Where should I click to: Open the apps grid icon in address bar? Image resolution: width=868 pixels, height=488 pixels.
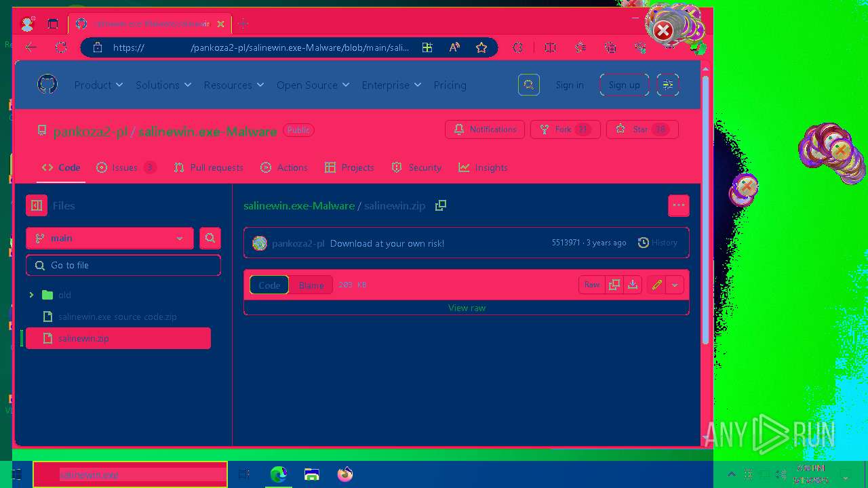point(427,47)
